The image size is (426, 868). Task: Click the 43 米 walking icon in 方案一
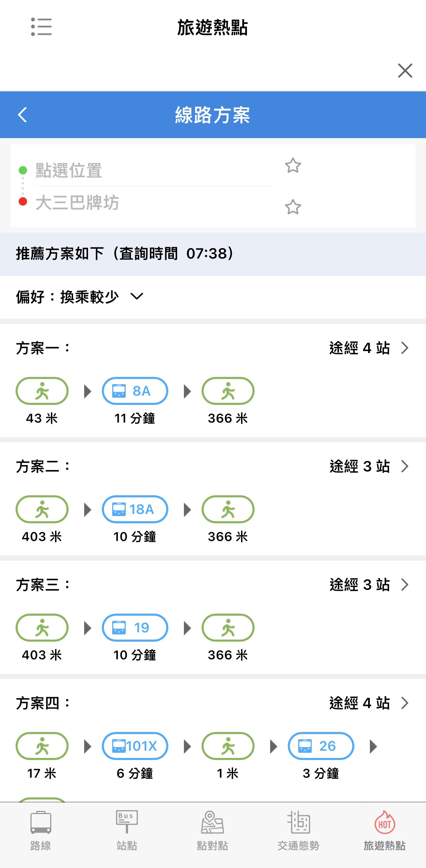coord(42,391)
